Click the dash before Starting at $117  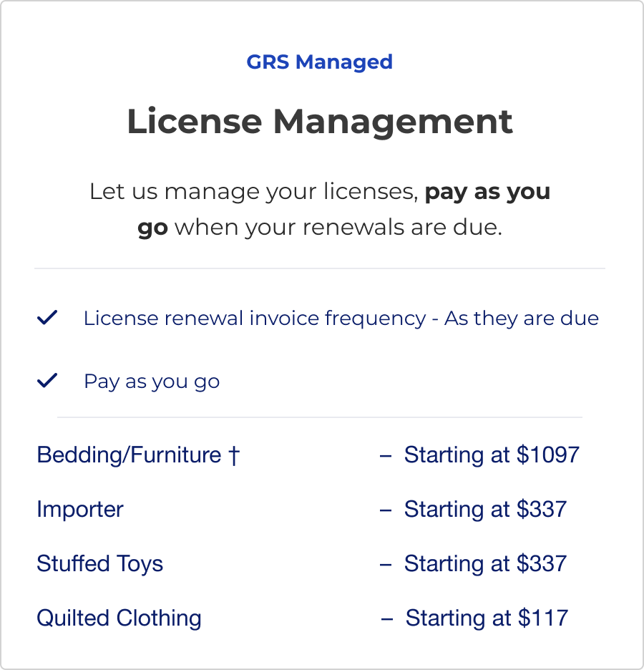click(x=387, y=618)
